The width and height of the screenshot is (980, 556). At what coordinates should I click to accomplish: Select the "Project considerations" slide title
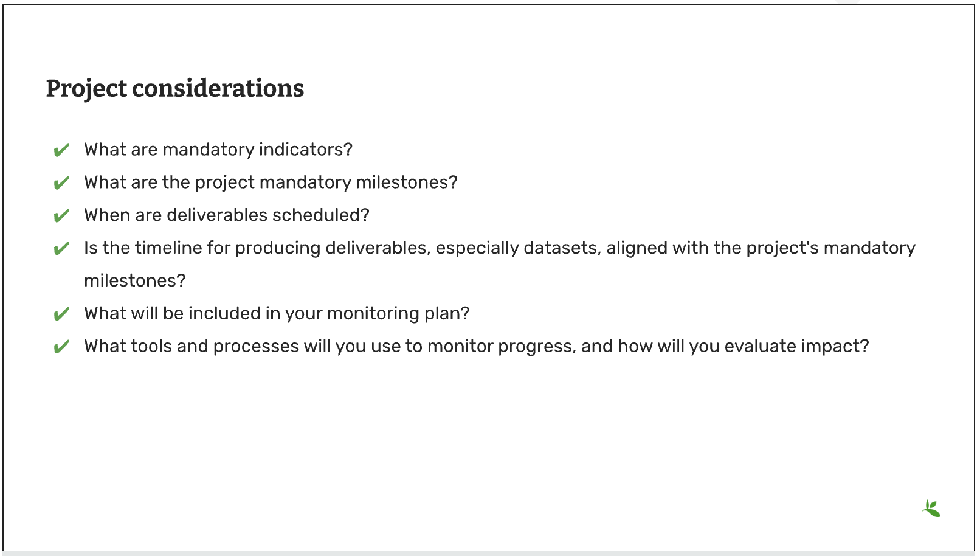[x=175, y=88]
